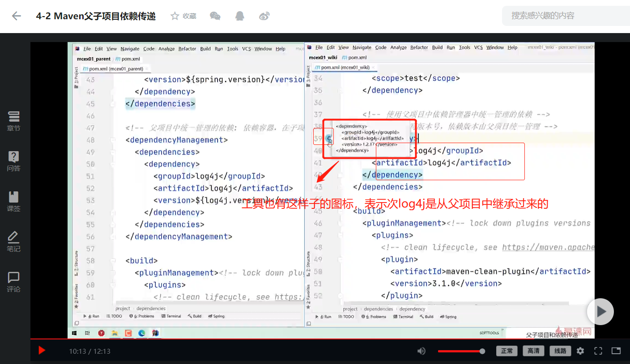Open the VCS menu in the mcex01_wiki window
Screen dimensions: 630x364
pos(478,47)
